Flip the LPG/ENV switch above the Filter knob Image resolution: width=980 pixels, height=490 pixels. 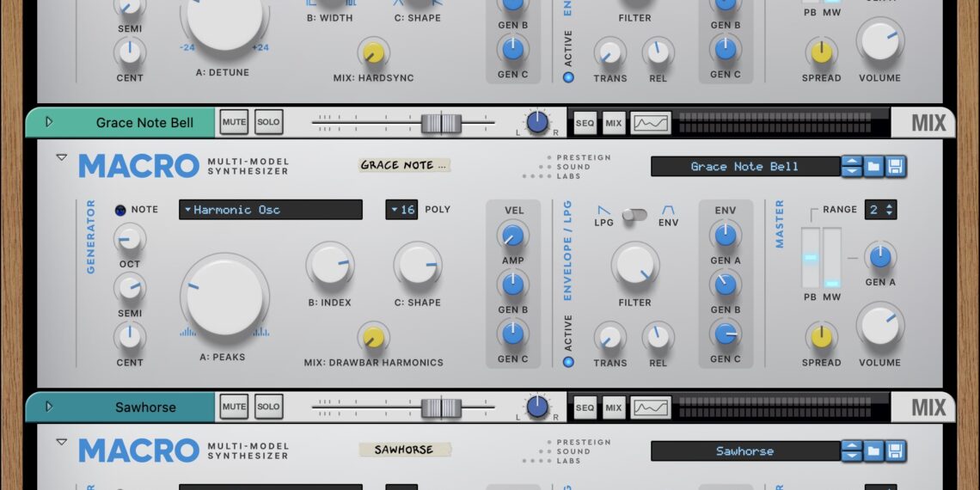tap(634, 215)
